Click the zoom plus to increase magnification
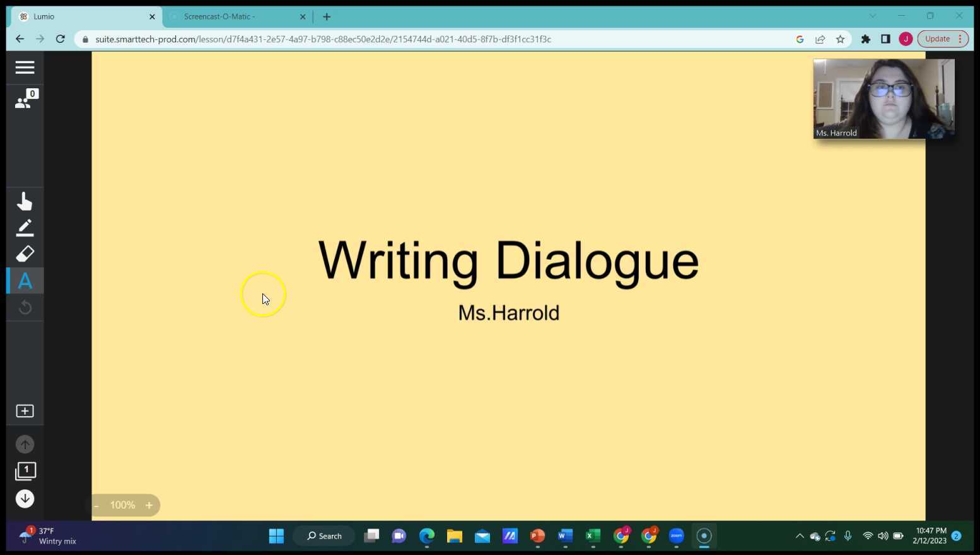The height and width of the screenshot is (555, 980). 149,505
